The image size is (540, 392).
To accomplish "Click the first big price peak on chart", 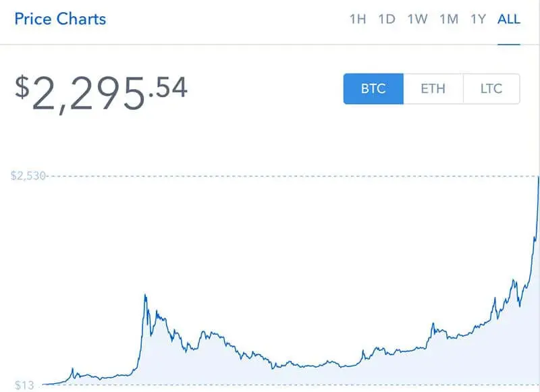I will coord(145,296).
